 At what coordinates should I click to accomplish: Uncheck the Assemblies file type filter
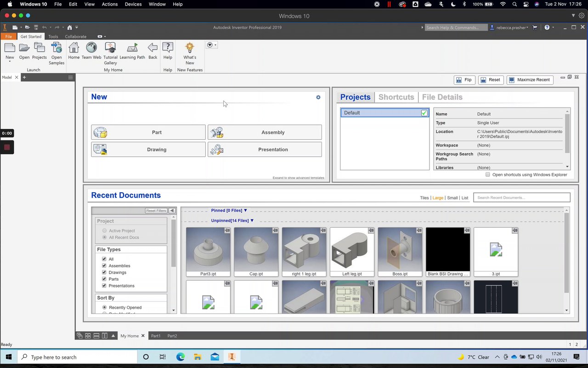pyautogui.click(x=104, y=266)
